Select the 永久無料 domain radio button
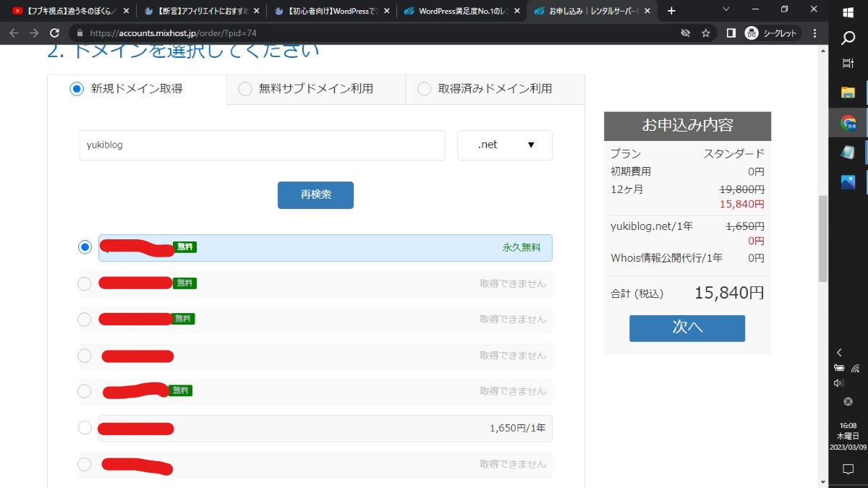This screenshot has width=868, height=488. 85,247
